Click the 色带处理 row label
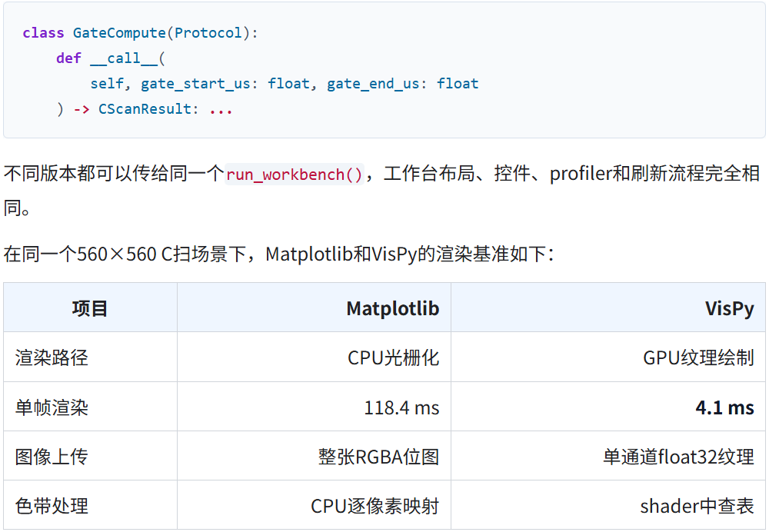769x532 pixels. click(52, 506)
